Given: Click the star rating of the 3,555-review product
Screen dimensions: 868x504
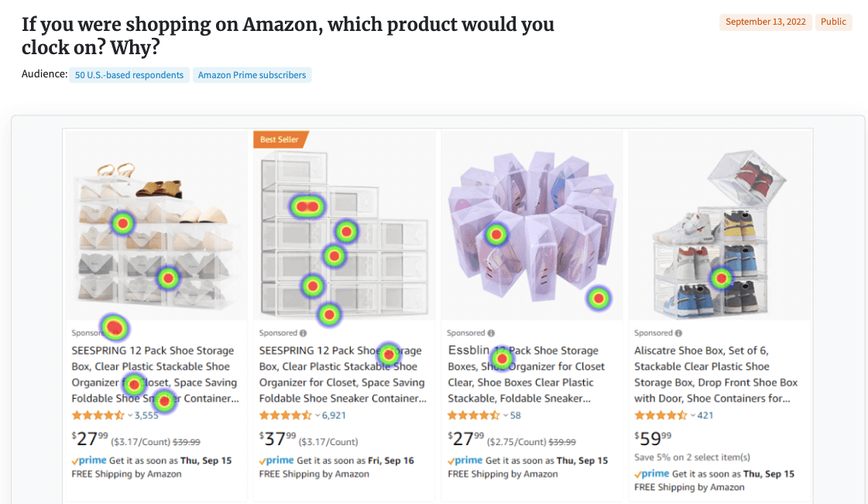Looking at the screenshot, I should click(x=100, y=416).
